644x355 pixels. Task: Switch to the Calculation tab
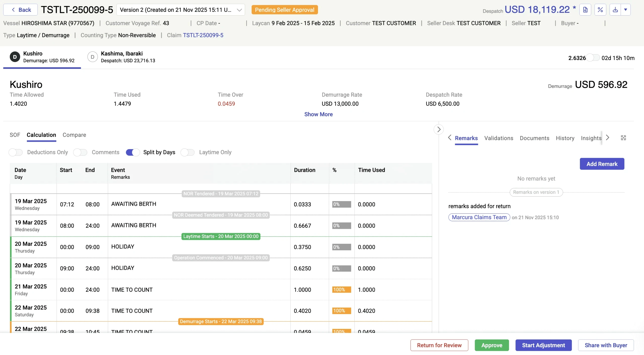pyautogui.click(x=42, y=135)
